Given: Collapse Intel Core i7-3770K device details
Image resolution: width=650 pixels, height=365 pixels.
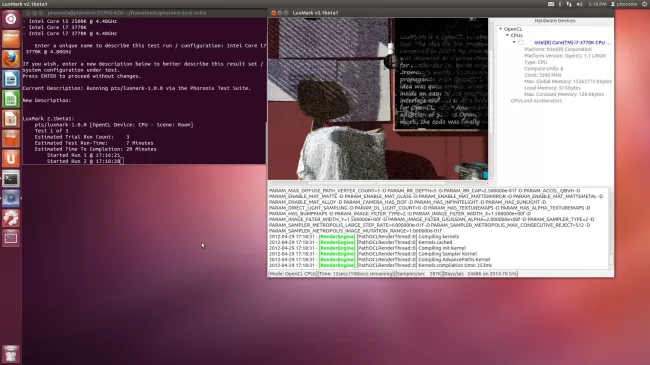Looking at the screenshot, I should (x=514, y=42).
